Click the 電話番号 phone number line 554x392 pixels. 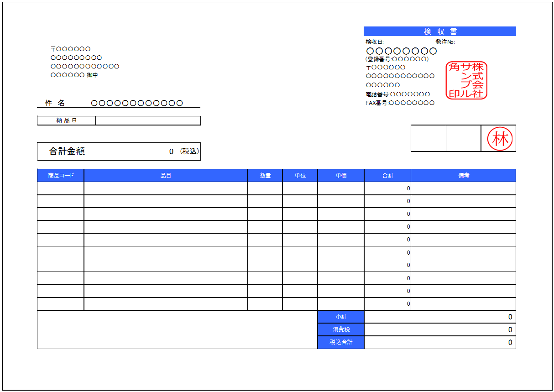coord(398,94)
